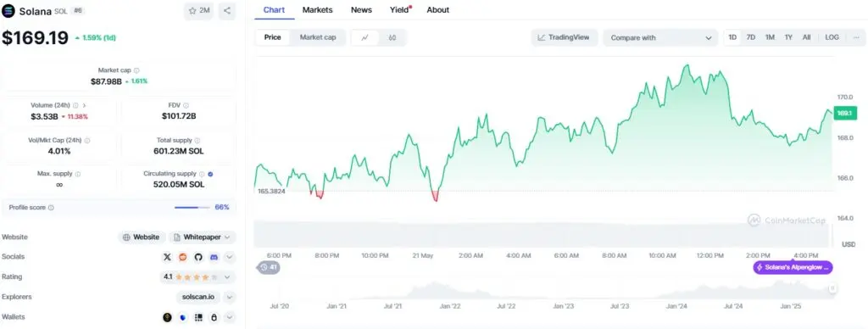The height and width of the screenshot is (329, 868).
Task: Click the $87.98B market cap value
Action: tap(106, 81)
